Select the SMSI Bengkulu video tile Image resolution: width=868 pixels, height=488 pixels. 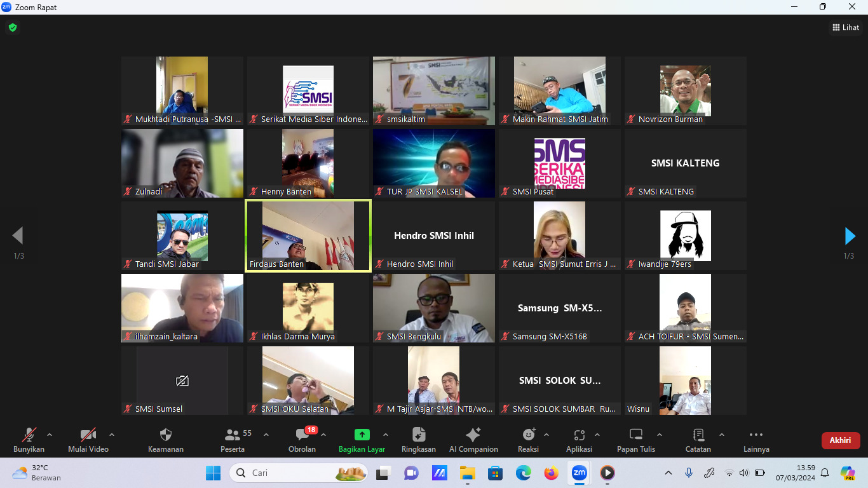(434, 308)
